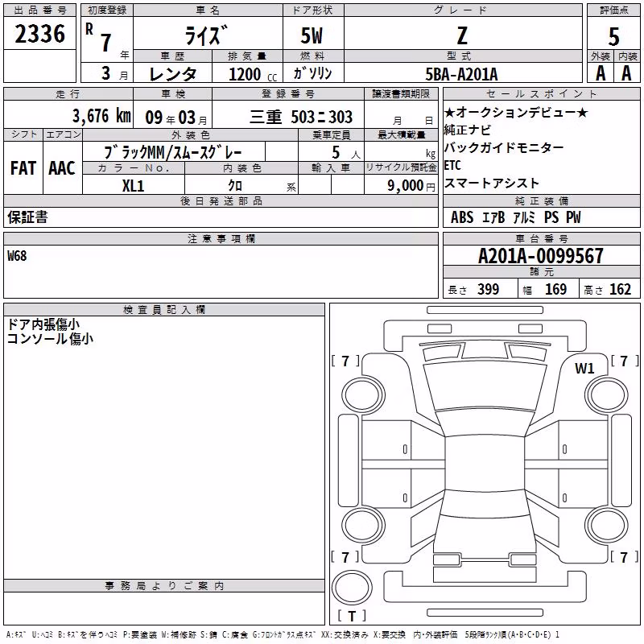Click the 純正ナビ sales point

[x=468, y=130]
